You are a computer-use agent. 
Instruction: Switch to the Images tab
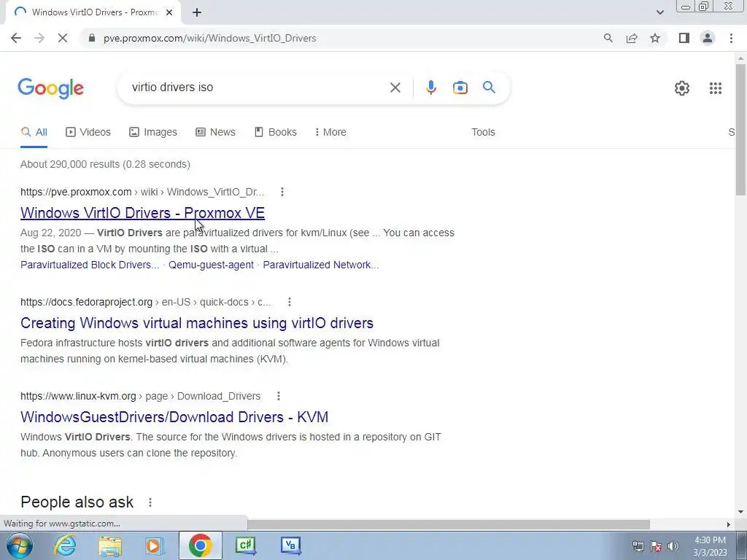(x=153, y=133)
